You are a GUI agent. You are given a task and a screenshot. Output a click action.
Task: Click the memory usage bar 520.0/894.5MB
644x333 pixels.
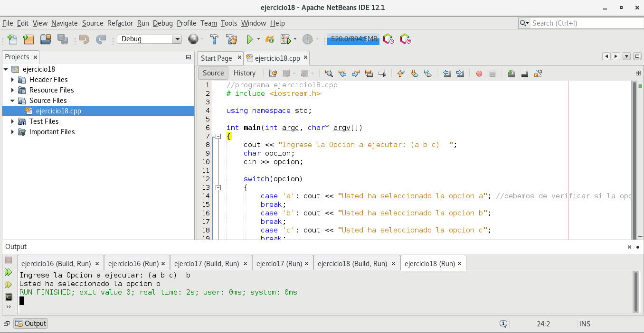pyautogui.click(x=353, y=39)
